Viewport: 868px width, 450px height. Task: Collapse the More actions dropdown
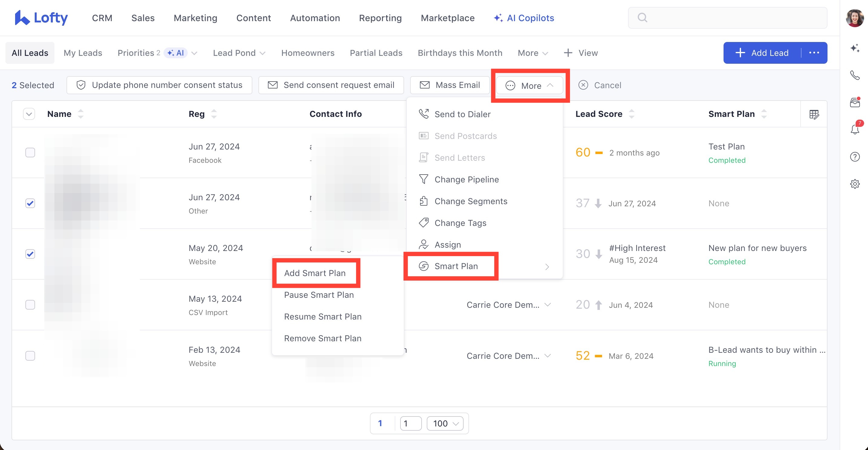(x=530, y=85)
